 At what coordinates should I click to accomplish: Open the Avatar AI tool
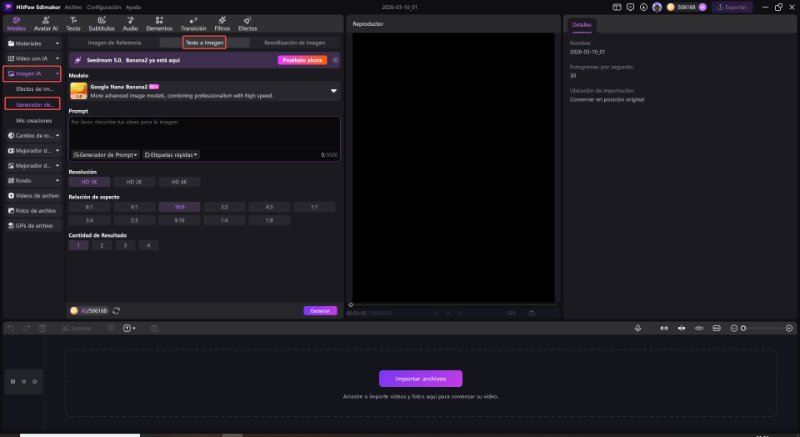(46, 24)
